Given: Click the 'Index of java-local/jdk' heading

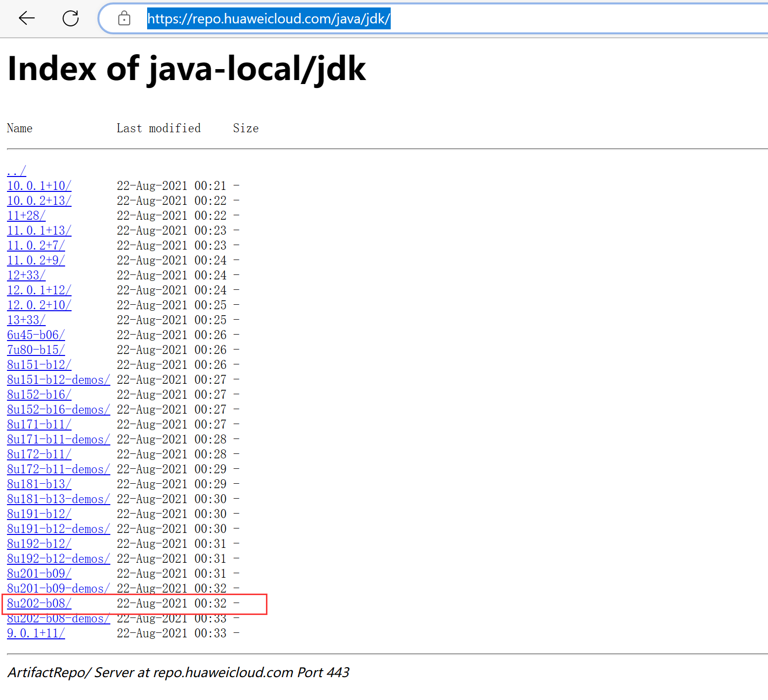Looking at the screenshot, I should coord(187,69).
